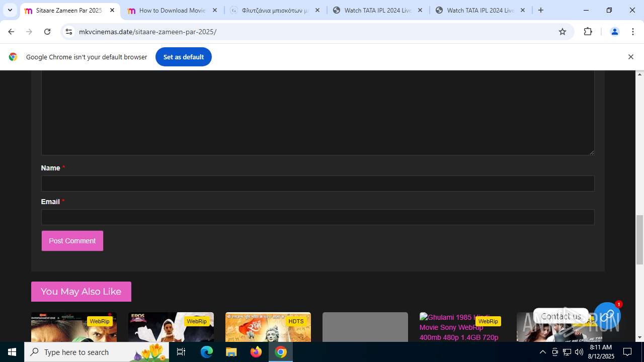Open the Extensions puzzle icon
This screenshot has height=362, width=644.
tap(588, 32)
